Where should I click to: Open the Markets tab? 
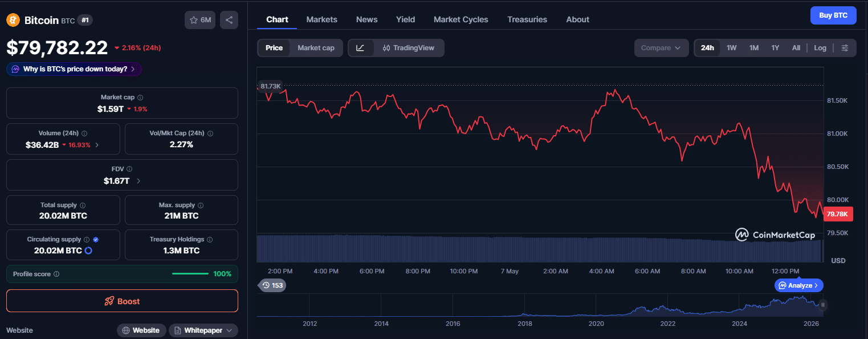pos(322,19)
